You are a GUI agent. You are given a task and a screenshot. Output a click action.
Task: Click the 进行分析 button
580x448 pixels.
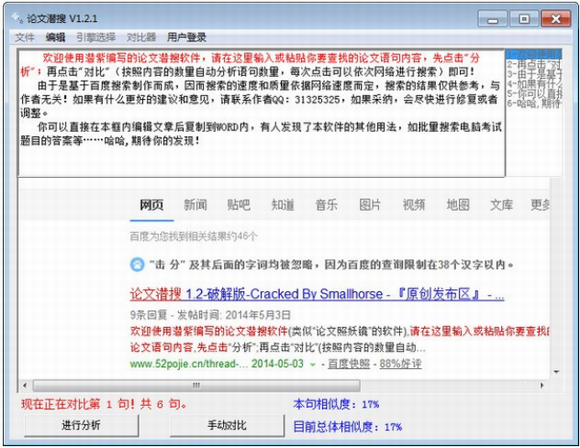pyautogui.click(x=81, y=425)
